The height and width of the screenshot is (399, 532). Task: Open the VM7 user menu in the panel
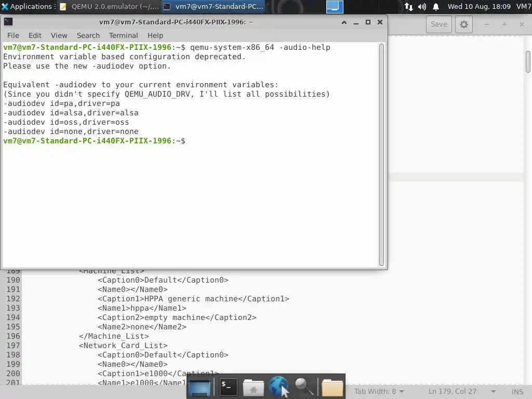(x=524, y=6)
